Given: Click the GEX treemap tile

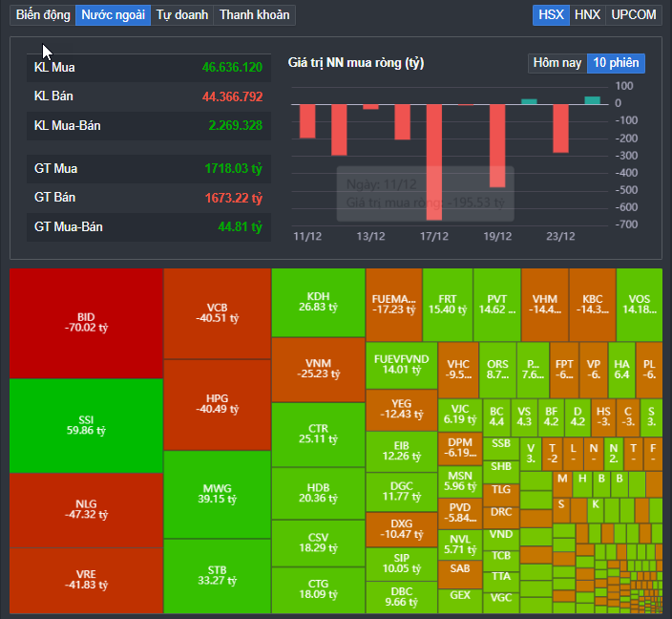Looking at the screenshot, I should point(460,601).
